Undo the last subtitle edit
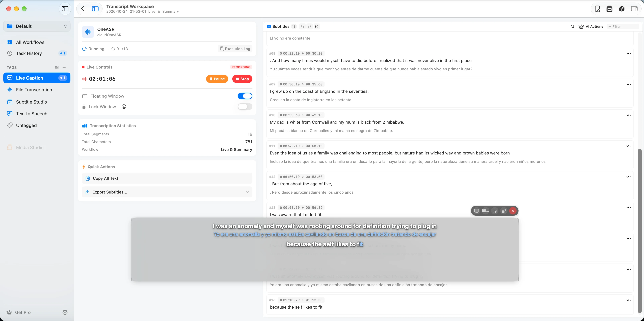This screenshot has height=321, width=644. click(x=302, y=26)
